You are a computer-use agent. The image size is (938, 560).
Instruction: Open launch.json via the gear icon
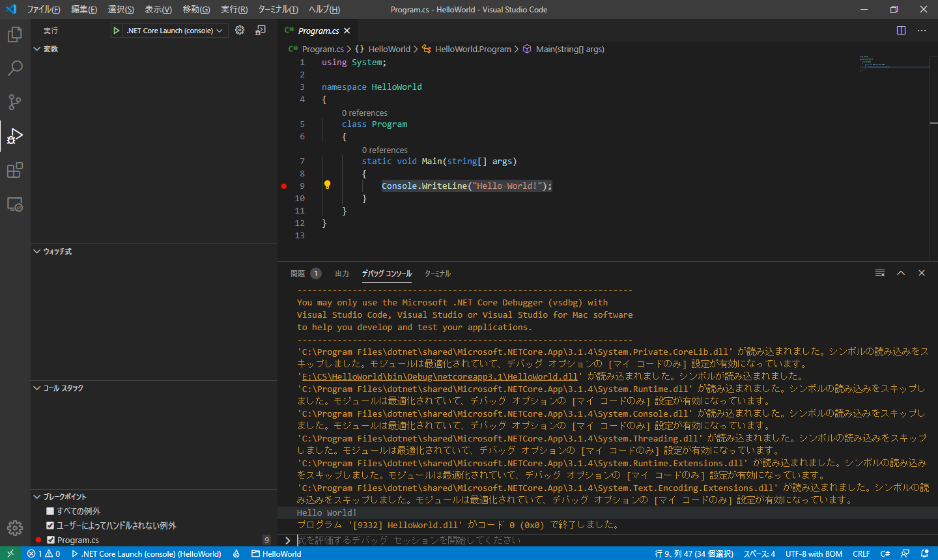coord(240,31)
